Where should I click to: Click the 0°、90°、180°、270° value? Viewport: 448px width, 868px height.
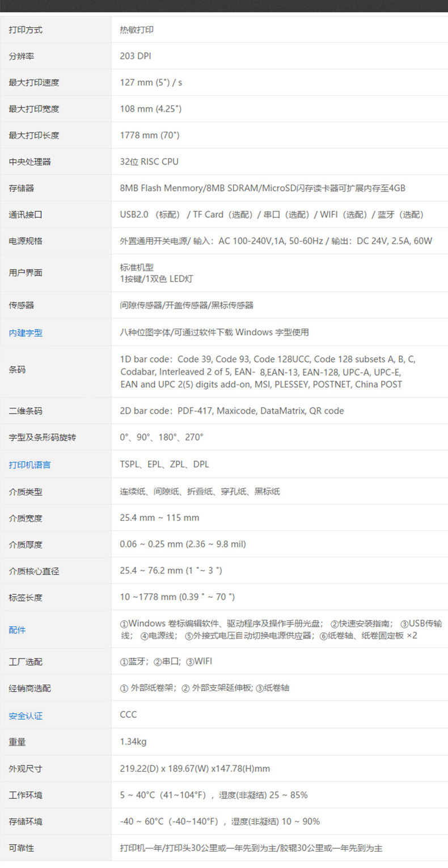162,437
